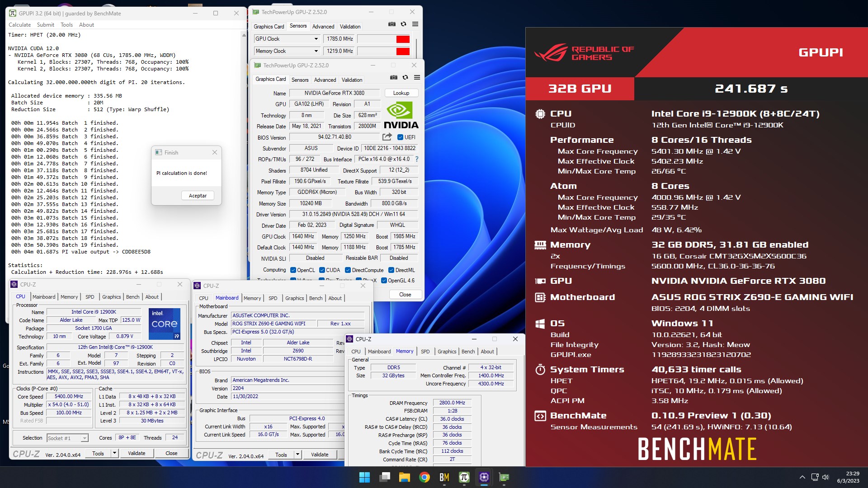Close the Finish dialog with X
This screenshot has height=488, width=868.
pyautogui.click(x=215, y=152)
